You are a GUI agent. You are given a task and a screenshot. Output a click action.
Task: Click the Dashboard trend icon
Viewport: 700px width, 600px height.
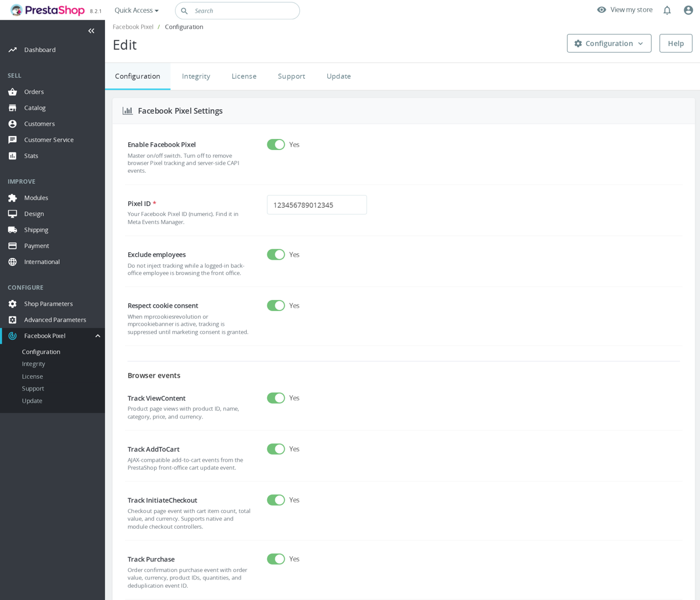tap(12, 50)
